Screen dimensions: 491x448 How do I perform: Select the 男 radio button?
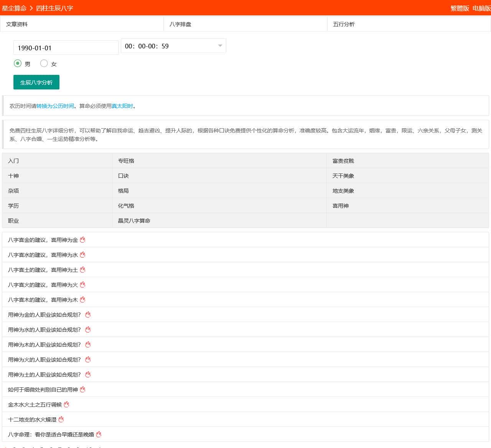17,63
